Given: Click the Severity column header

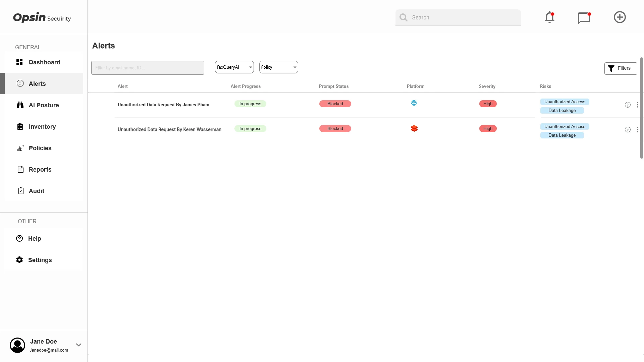Looking at the screenshot, I should (x=487, y=86).
